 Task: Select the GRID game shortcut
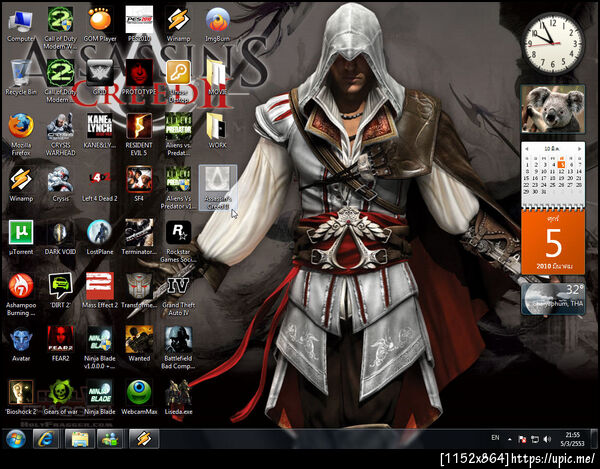(x=100, y=78)
